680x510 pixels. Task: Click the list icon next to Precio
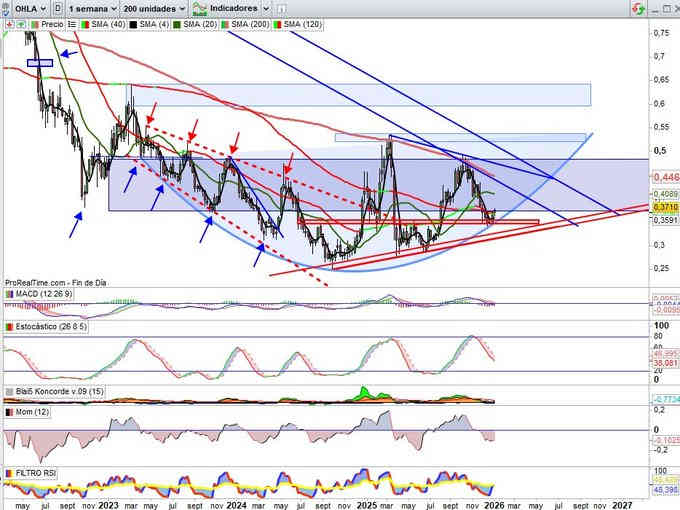73,23
